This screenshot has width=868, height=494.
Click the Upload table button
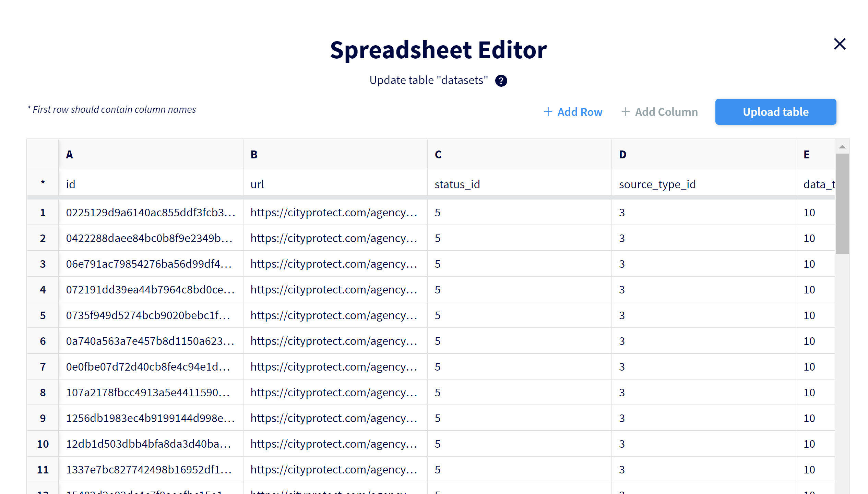pos(775,112)
